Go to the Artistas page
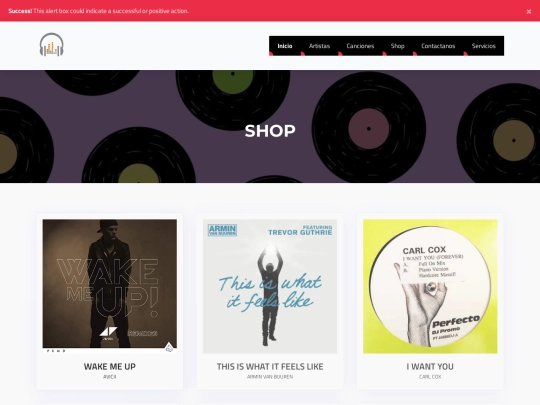 coord(319,46)
